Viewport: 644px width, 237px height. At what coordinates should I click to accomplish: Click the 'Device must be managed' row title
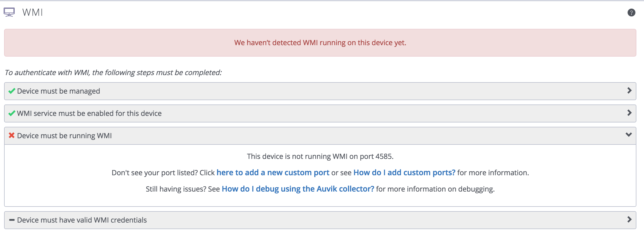pos(58,91)
